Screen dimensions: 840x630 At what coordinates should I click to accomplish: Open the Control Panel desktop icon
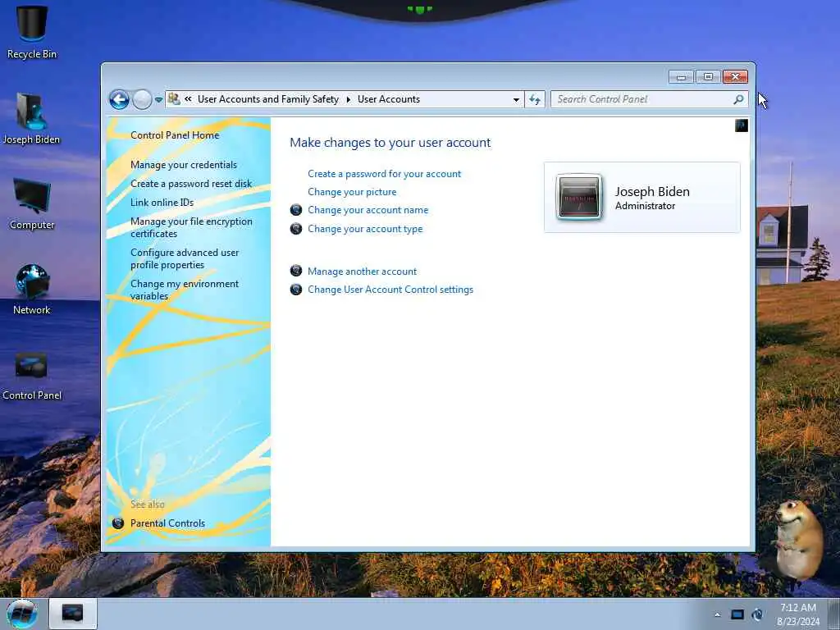click(x=32, y=375)
